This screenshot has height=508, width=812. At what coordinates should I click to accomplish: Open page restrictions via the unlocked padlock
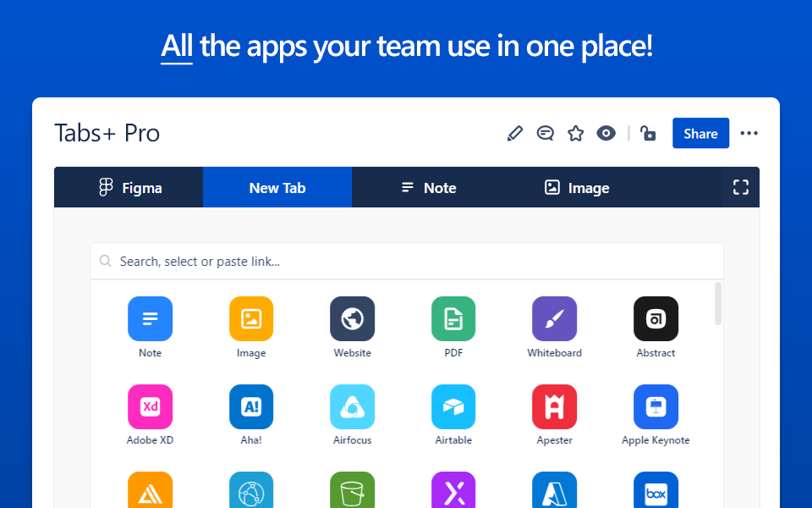(x=648, y=133)
